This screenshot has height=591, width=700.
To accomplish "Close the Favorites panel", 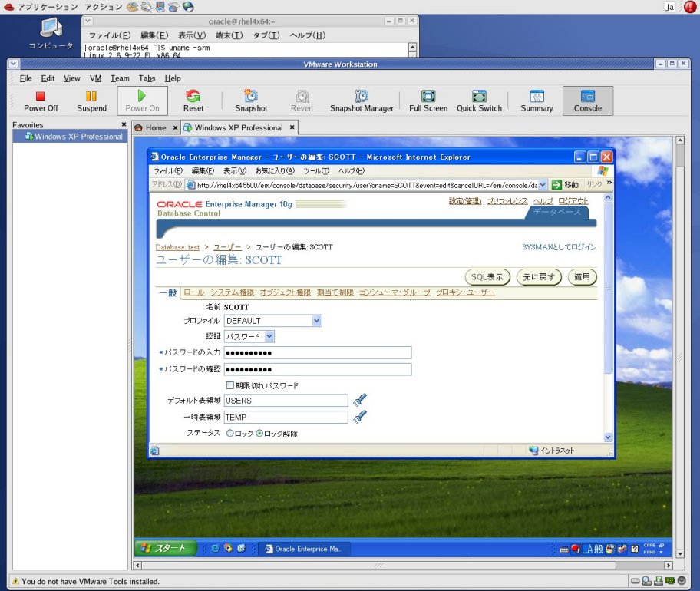I will coord(124,124).
